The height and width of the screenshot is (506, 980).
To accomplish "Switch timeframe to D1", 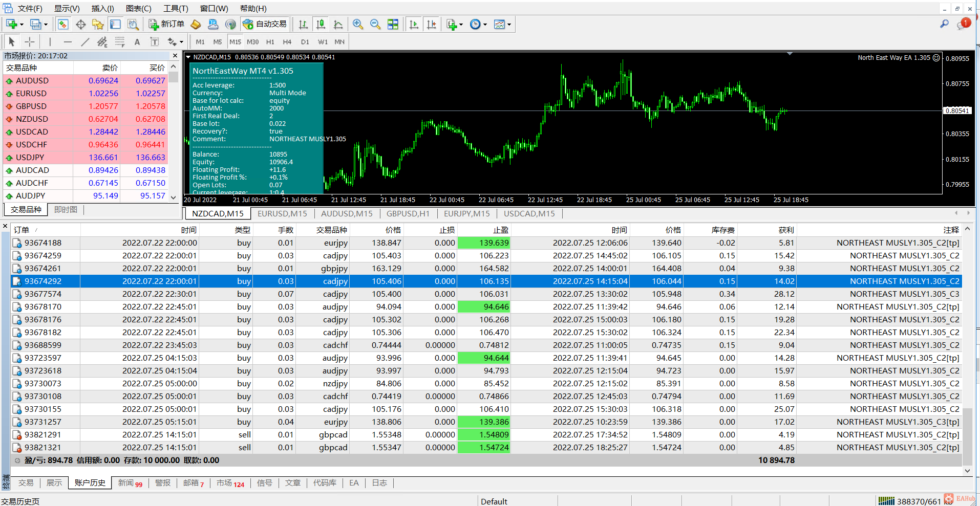I will (x=305, y=42).
